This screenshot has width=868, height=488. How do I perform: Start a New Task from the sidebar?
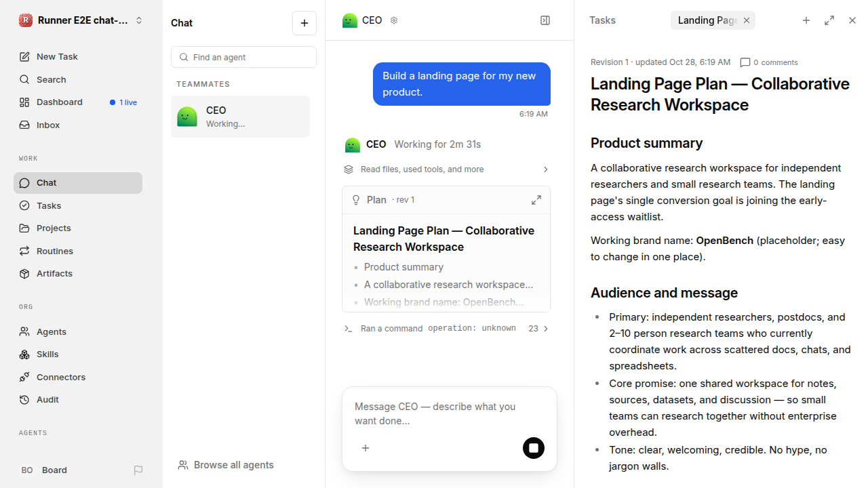click(78, 57)
